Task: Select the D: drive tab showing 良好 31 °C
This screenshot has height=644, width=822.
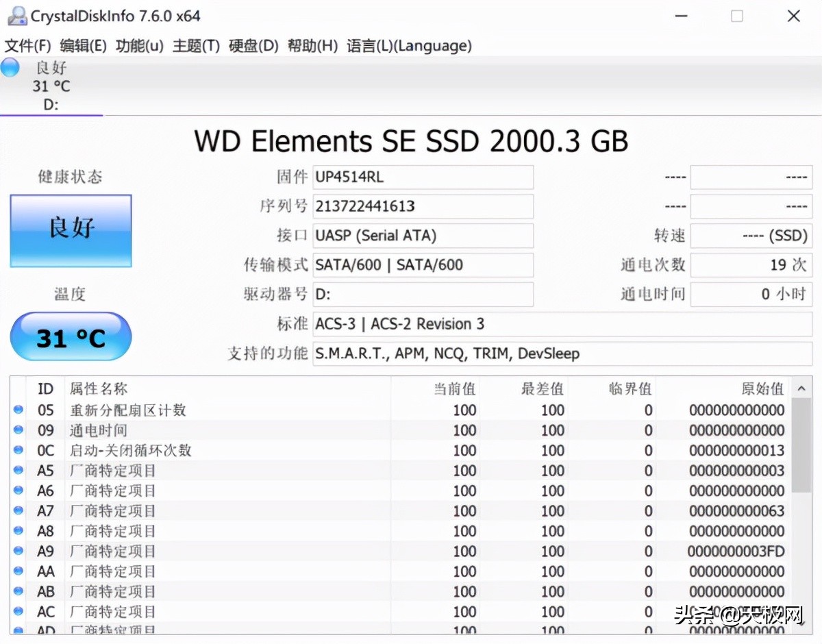Action: click(51, 86)
